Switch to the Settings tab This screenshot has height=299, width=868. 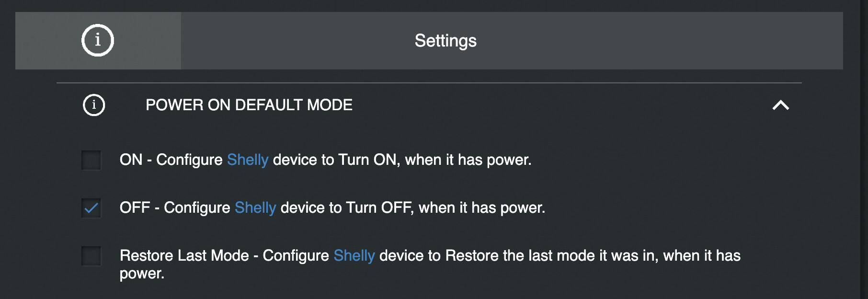(x=512, y=41)
